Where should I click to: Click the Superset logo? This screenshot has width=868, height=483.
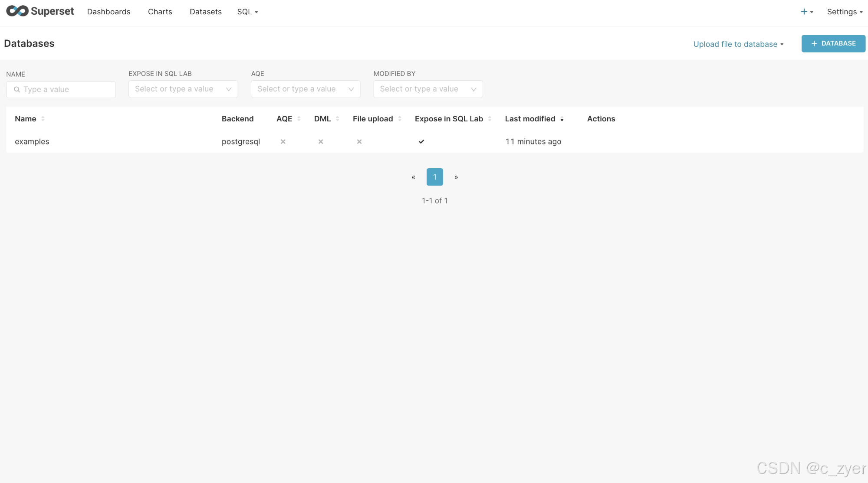pos(40,11)
